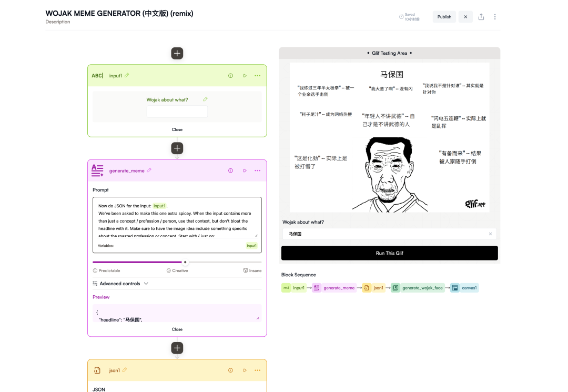Run the generate_meme block
Screen dimensions: 568x392
245,170
